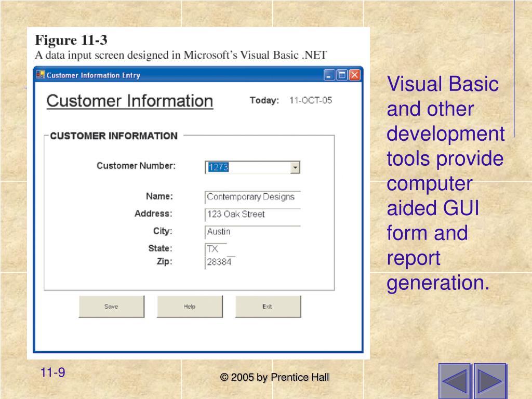Screen dimensions: 532x399
Task: Click the City field with Austin
Action: (x=253, y=232)
